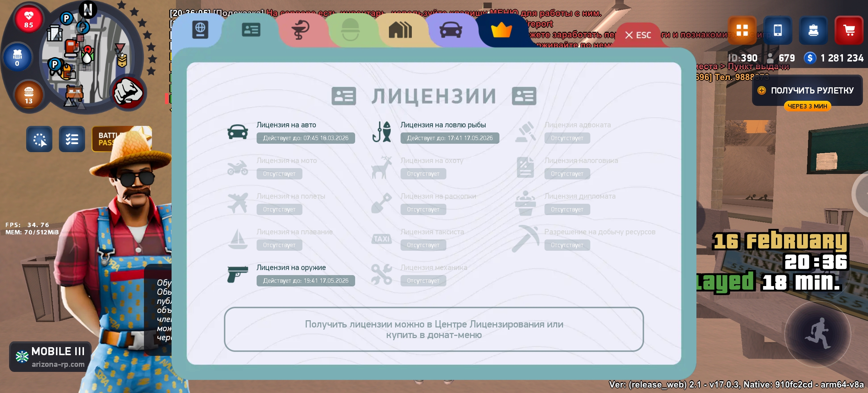The image size is (868, 393).
Task: Tap the ПОЛУЧИТЬ РУЛЕТКУ button
Action: tap(807, 91)
